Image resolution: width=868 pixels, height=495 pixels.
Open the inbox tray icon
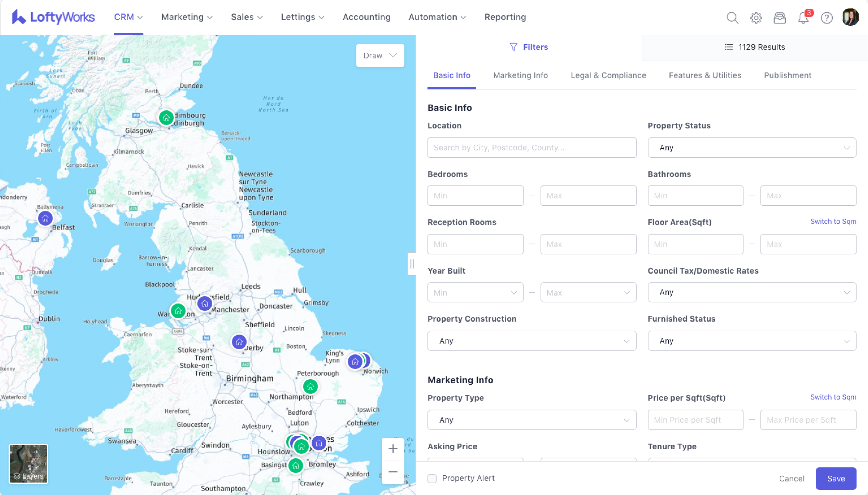click(x=779, y=17)
